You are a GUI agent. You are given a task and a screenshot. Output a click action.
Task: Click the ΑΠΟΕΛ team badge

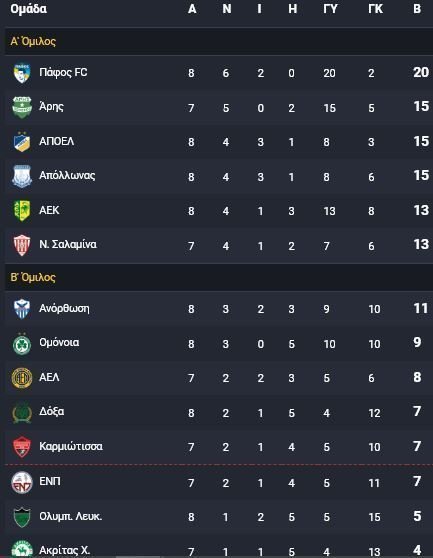coord(22,142)
